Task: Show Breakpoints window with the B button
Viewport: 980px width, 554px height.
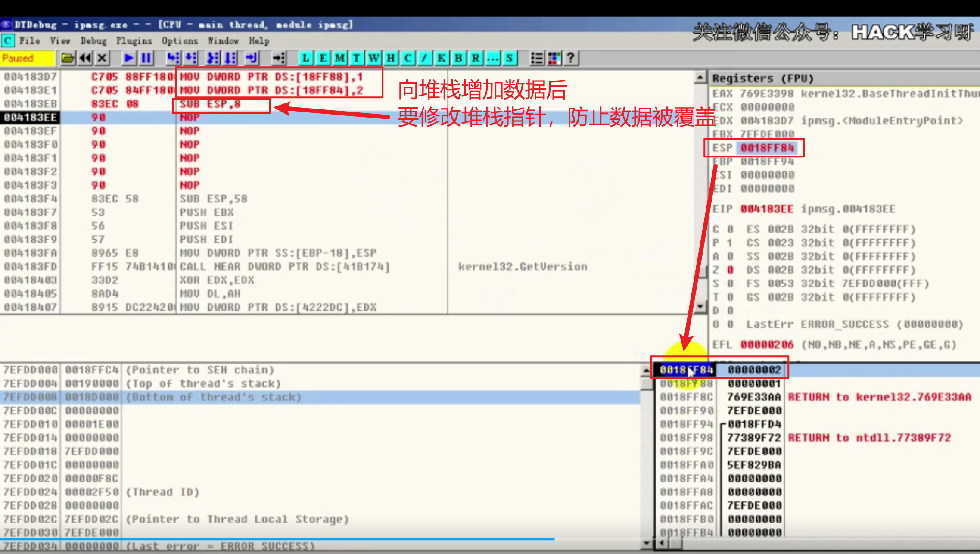Action: [459, 58]
